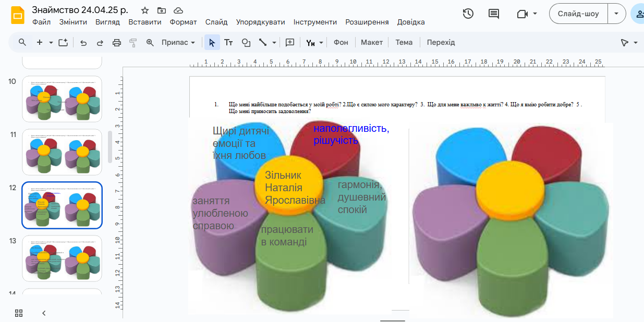Screen dimensions: 644x322
Task: Click the Перехід transition button
Action: click(441, 43)
